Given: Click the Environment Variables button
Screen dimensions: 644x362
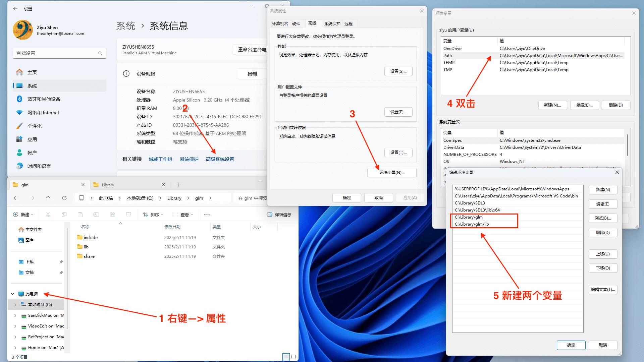Looking at the screenshot, I should click(x=392, y=172).
